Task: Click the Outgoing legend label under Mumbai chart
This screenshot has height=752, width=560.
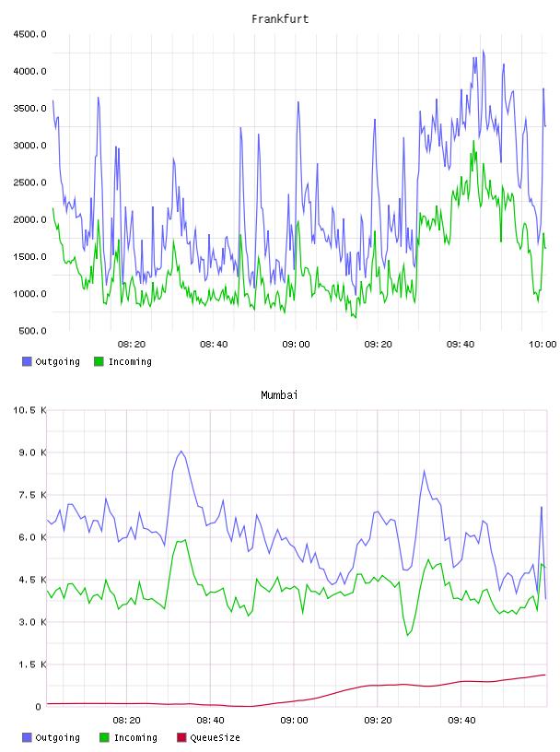Action: 57,737
